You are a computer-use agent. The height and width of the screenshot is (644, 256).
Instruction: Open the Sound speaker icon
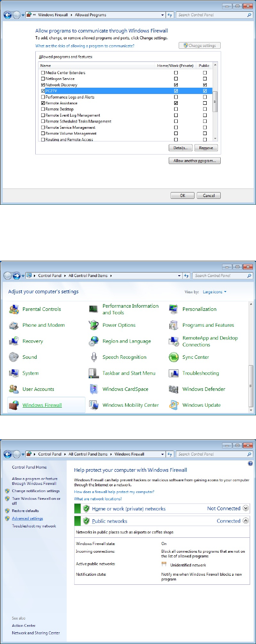pos(14,357)
